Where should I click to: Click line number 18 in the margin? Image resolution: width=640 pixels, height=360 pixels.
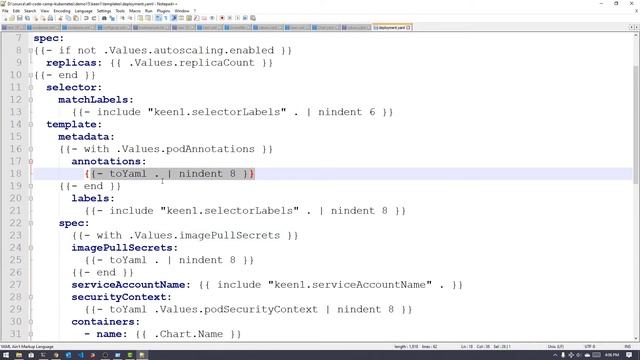(16, 173)
